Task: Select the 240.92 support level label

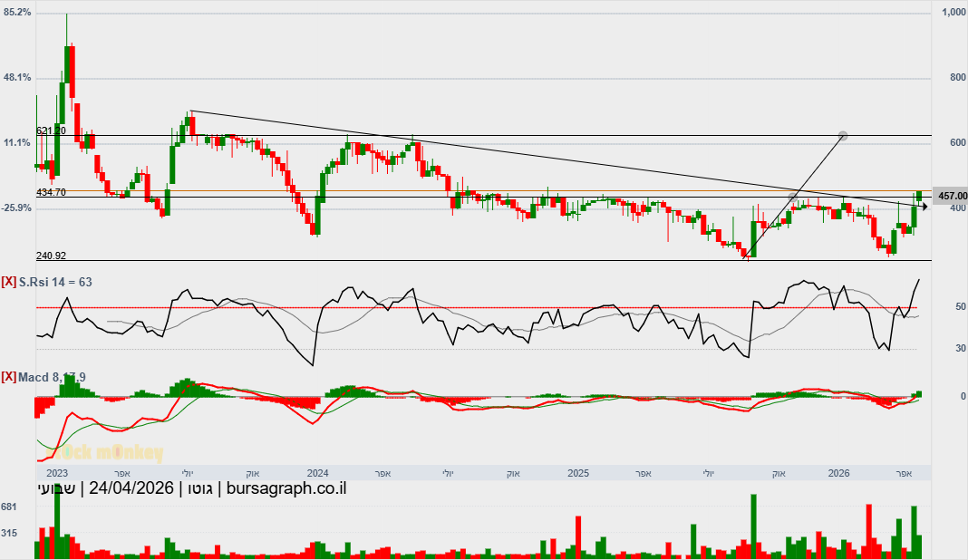Action: [x=52, y=256]
